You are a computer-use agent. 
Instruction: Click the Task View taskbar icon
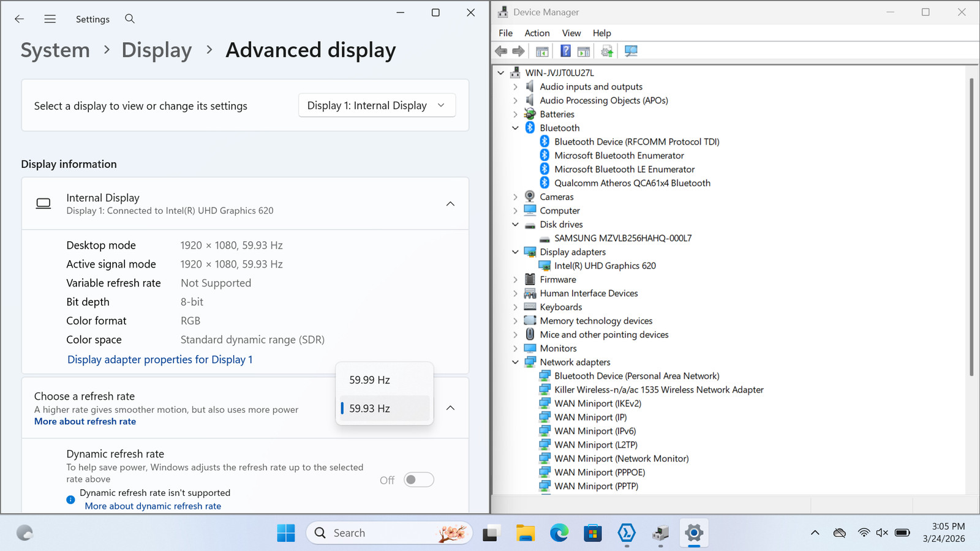(491, 533)
